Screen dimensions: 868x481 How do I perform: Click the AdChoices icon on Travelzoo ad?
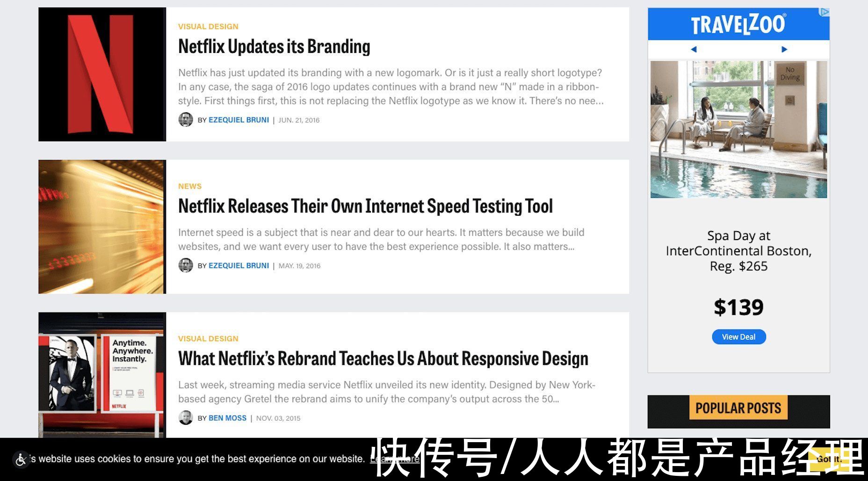tap(825, 12)
